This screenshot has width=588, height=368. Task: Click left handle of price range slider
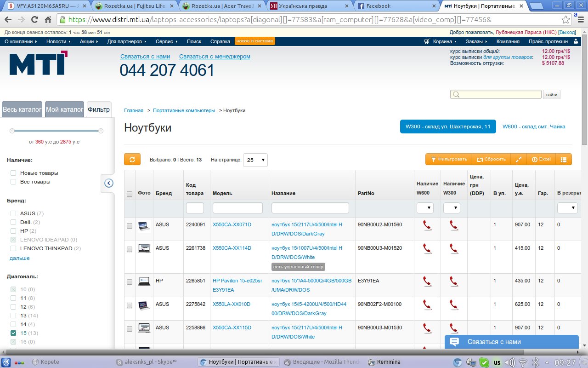[x=12, y=131]
